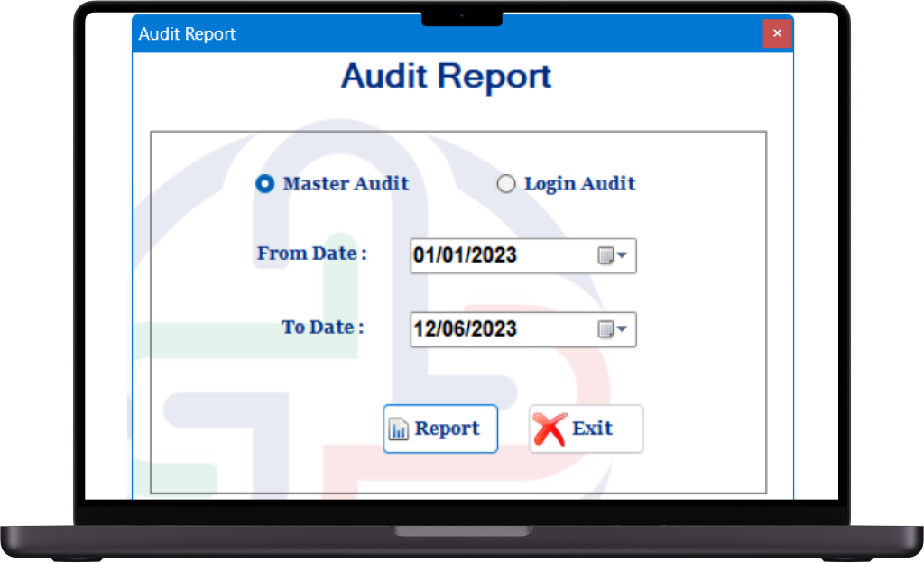Click the red X icon on Exit button
The height and width of the screenshot is (563, 924).
point(550,429)
